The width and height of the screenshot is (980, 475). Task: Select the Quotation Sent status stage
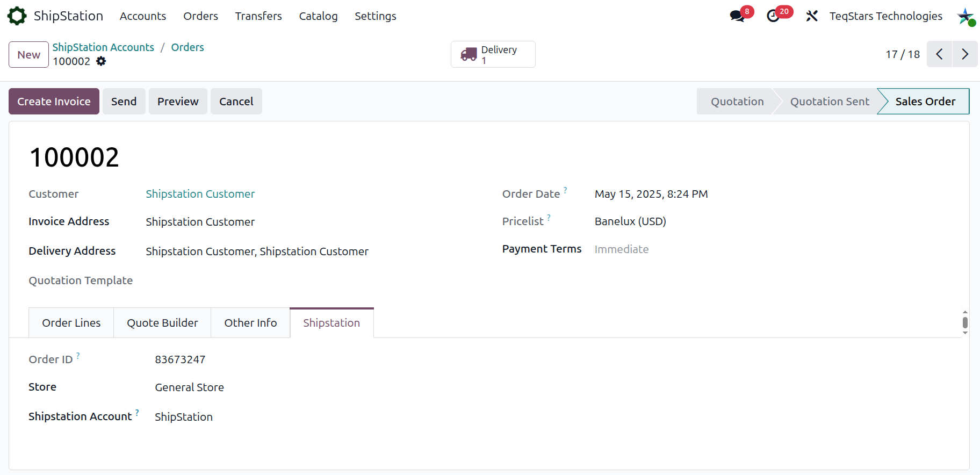[x=830, y=101]
